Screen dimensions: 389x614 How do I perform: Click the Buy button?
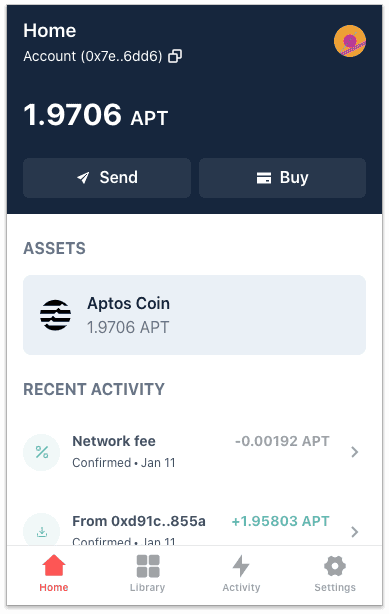click(x=282, y=178)
